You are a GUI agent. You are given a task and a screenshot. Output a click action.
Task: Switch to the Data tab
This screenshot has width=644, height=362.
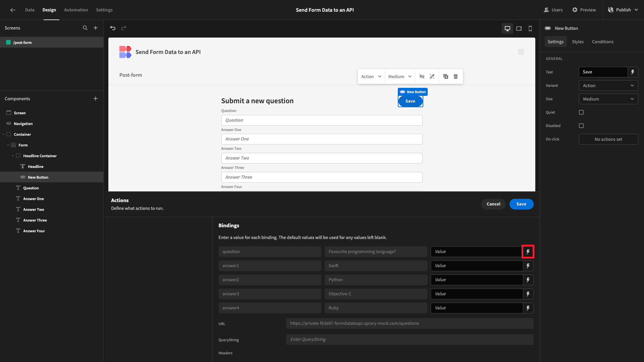(x=30, y=10)
